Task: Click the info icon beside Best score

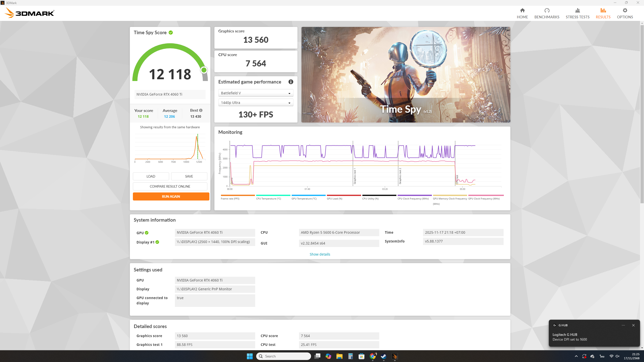Action: click(201, 110)
